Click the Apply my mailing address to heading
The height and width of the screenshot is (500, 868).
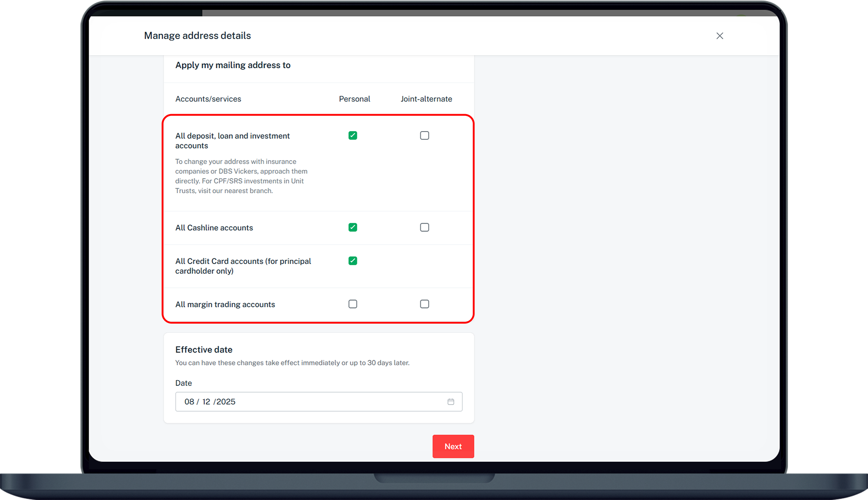coord(233,65)
